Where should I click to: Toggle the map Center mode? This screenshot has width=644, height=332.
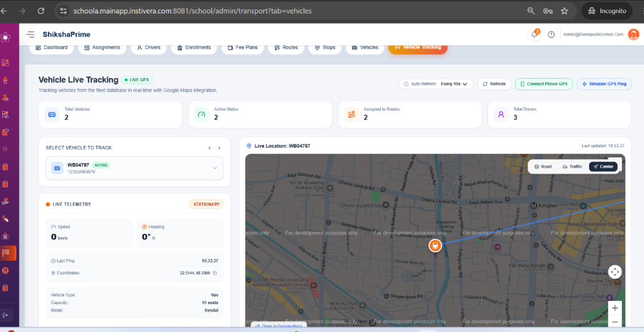point(603,167)
